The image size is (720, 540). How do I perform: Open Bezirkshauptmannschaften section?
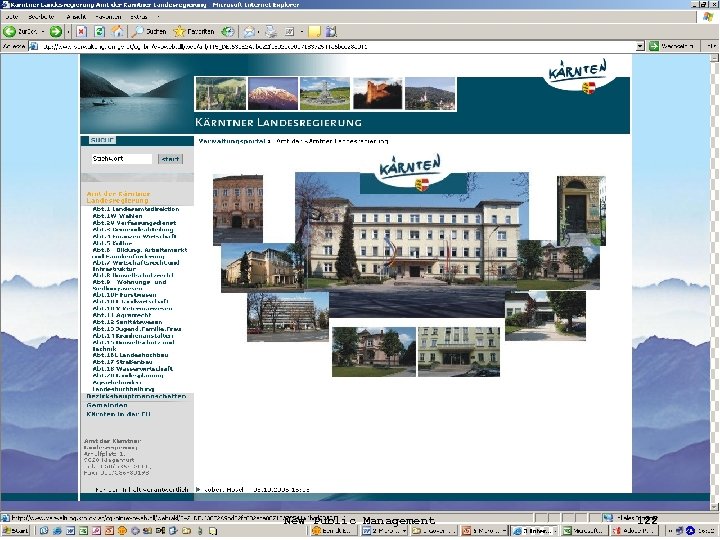[136, 396]
